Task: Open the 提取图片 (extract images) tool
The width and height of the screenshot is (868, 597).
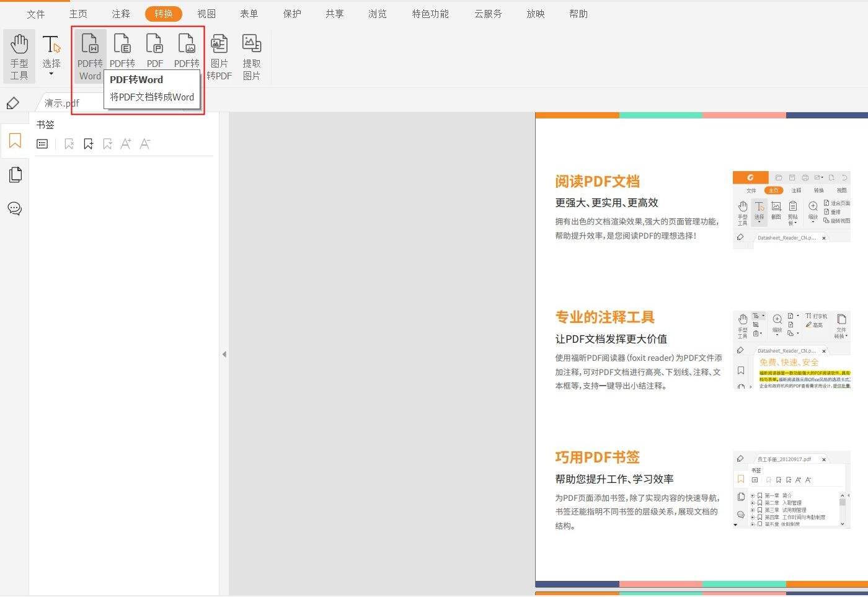Action: pyautogui.click(x=252, y=56)
